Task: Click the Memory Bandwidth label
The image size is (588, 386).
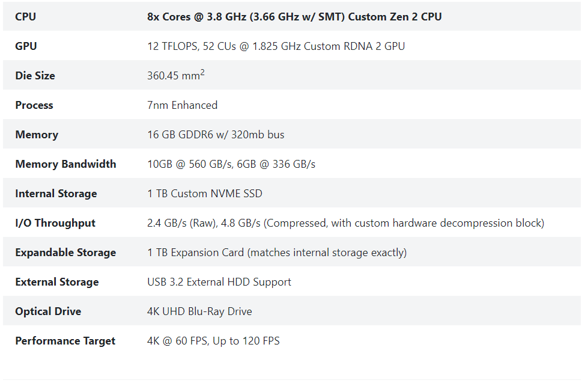Action: [x=65, y=164]
